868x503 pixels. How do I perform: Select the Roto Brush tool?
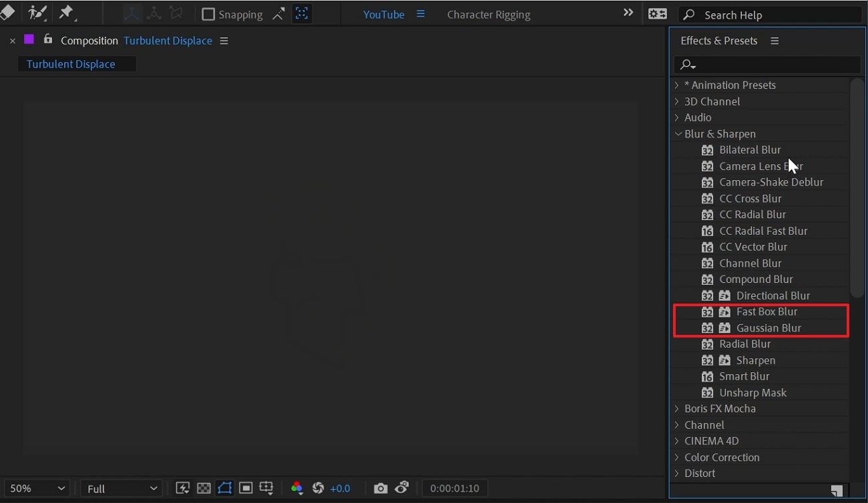[x=37, y=13]
